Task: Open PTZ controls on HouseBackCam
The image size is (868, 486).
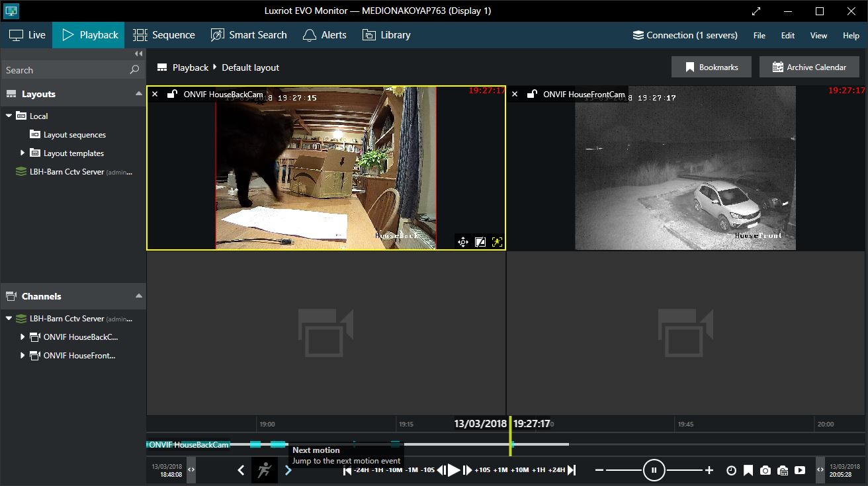Action: (462, 242)
